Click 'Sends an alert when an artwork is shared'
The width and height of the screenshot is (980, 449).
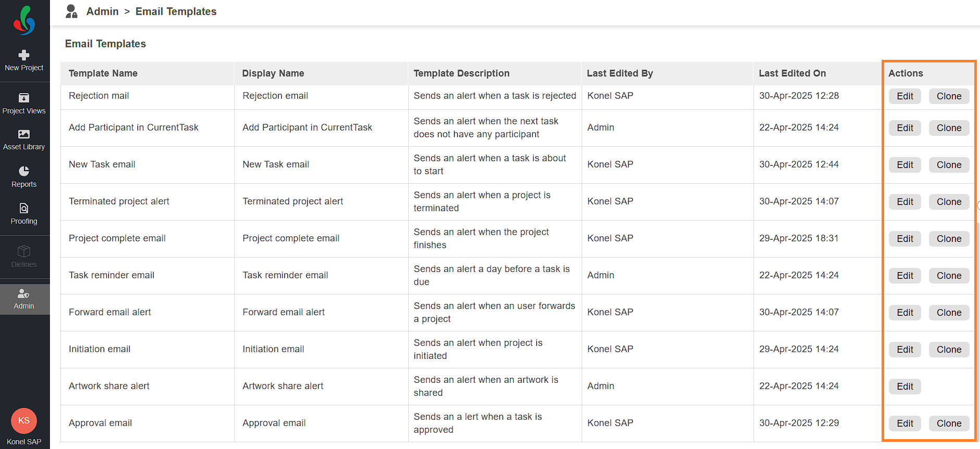coord(486,386)
